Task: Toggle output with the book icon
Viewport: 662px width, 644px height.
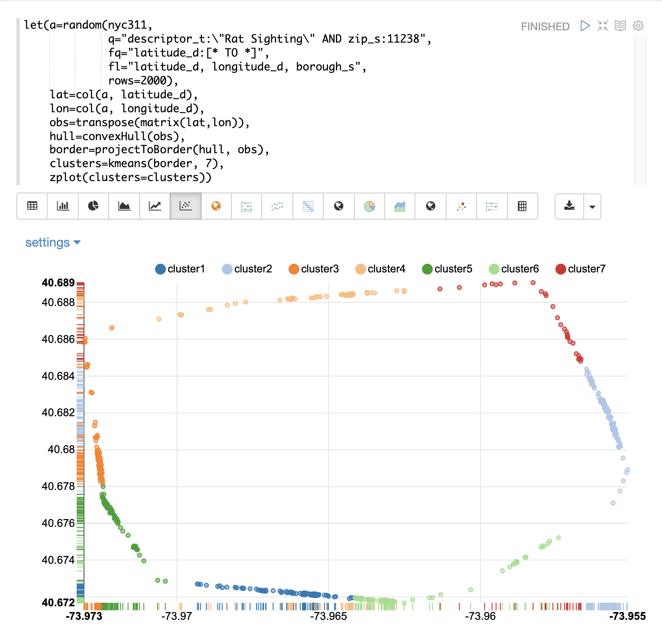Action: 620,26
